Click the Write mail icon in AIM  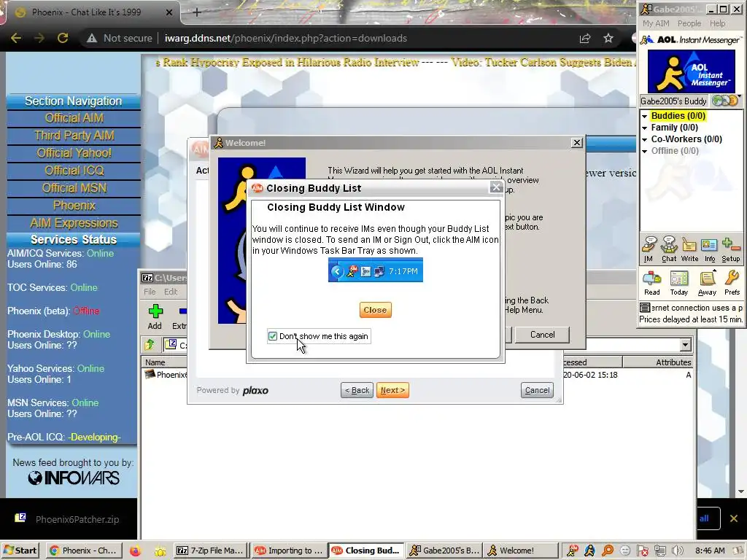689,249
